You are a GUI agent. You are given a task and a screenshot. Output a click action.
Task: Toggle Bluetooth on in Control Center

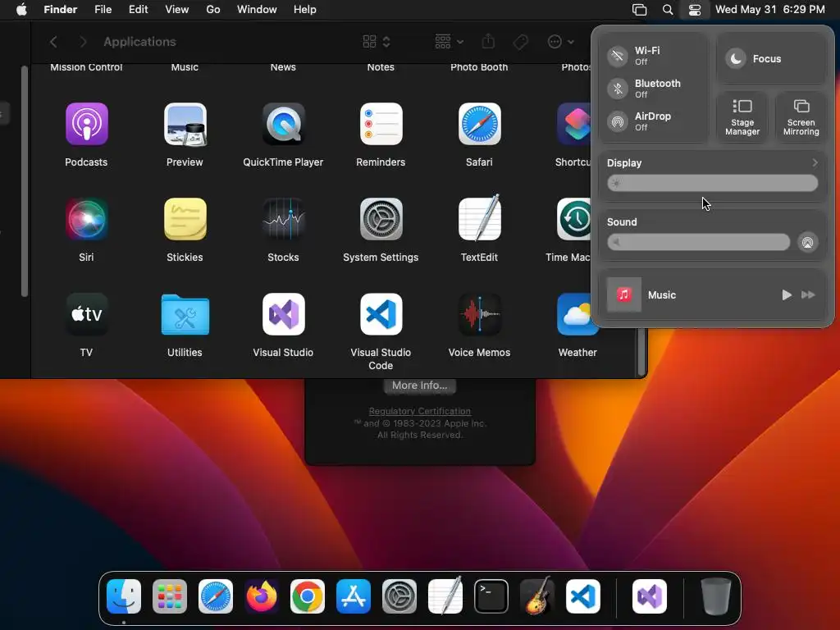click(618, 89)
